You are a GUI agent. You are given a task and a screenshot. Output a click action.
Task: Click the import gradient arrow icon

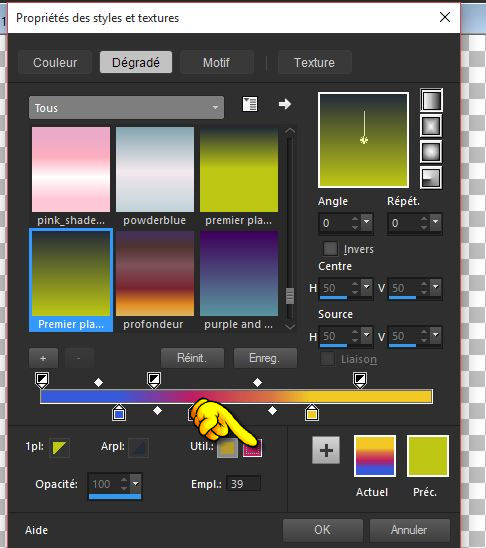click(285, 104)
